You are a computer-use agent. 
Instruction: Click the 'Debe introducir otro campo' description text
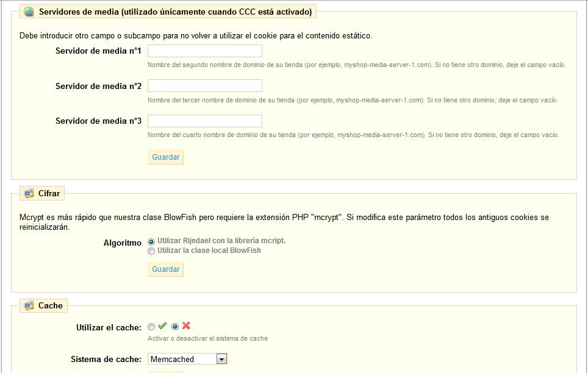click(x=196, y=36)
